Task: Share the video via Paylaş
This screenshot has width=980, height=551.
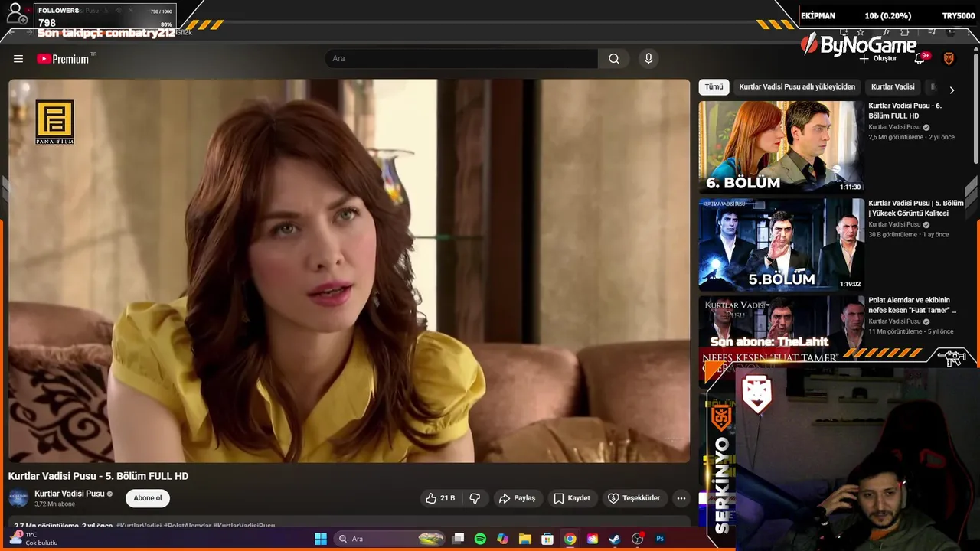Action: coord(517,498)
